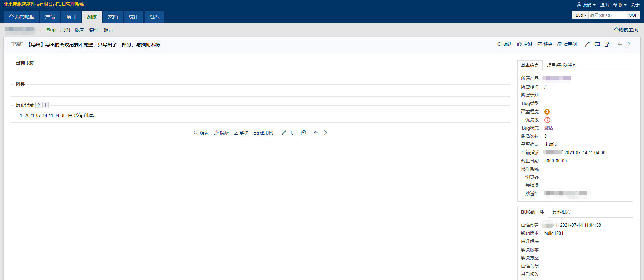
Task: Click the bottom comment icon
Action: [x=293, y=133]
